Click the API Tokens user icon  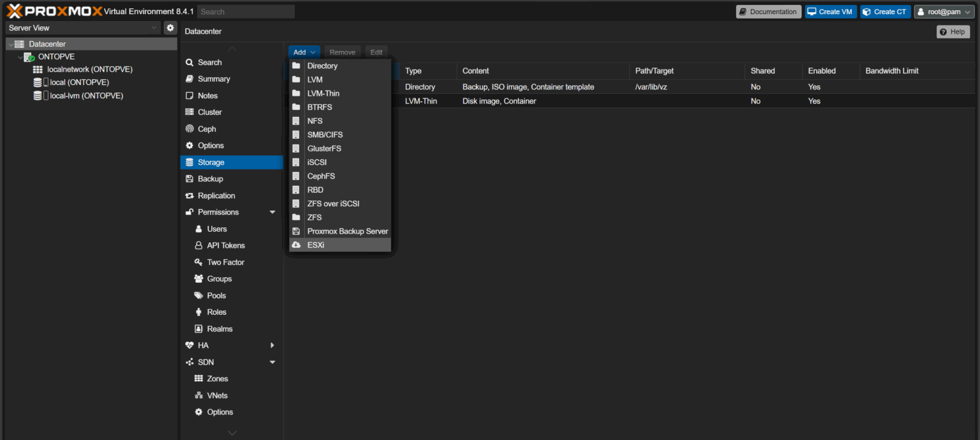pos(198,246)
